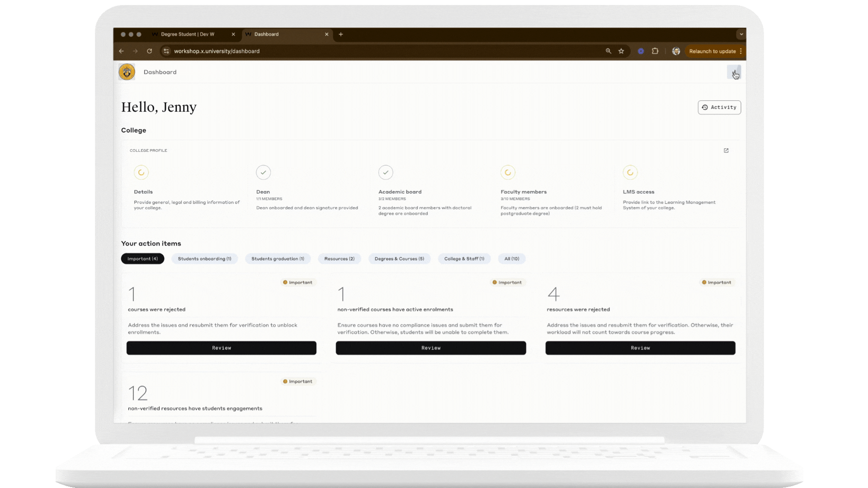Click the college crest logo

pyautogui.click(x=127, y=72)
